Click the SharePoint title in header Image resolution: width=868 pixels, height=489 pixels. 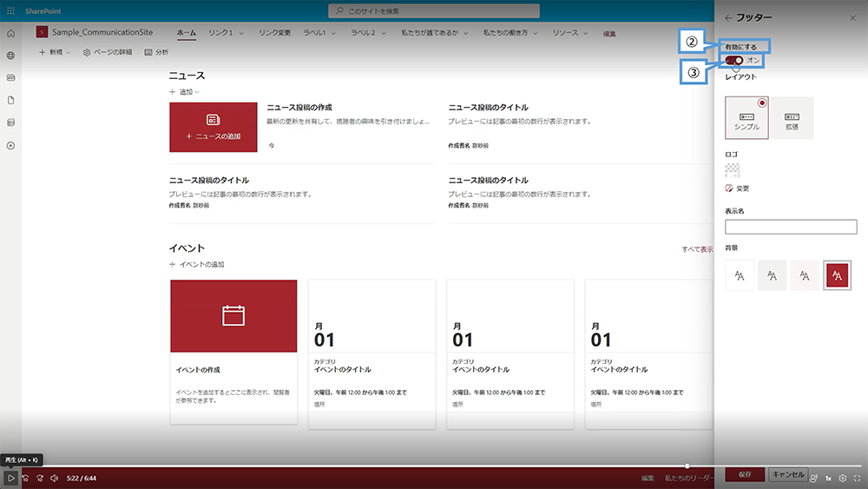coord(43,11)
